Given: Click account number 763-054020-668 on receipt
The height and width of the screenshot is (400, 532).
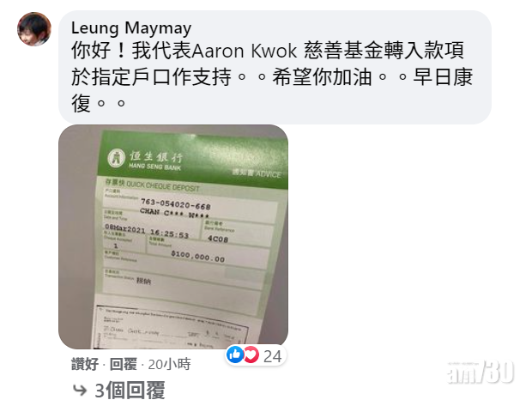Looking at the screenshot, I should click(x=176, y=203).
